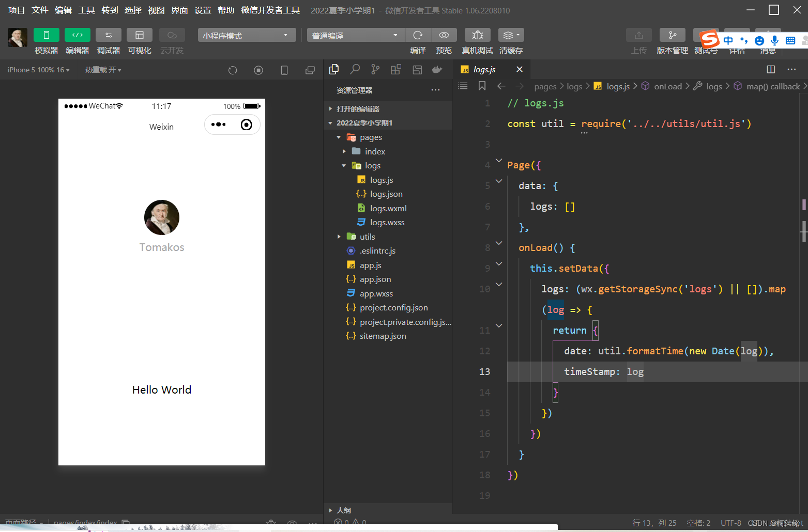Open the file explorer icon
Image resolution: width=808 pixels, height=532 pixels.
tap(334, 69)
